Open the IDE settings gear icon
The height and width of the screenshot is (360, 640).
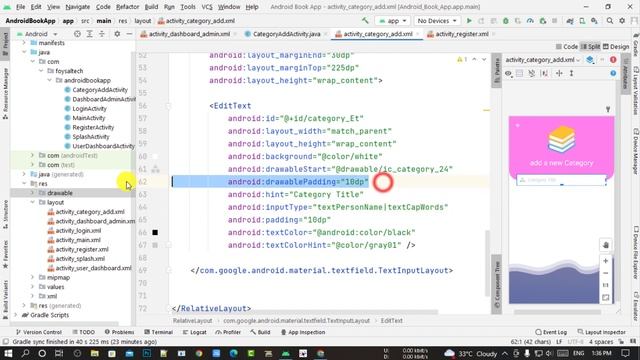622,20
